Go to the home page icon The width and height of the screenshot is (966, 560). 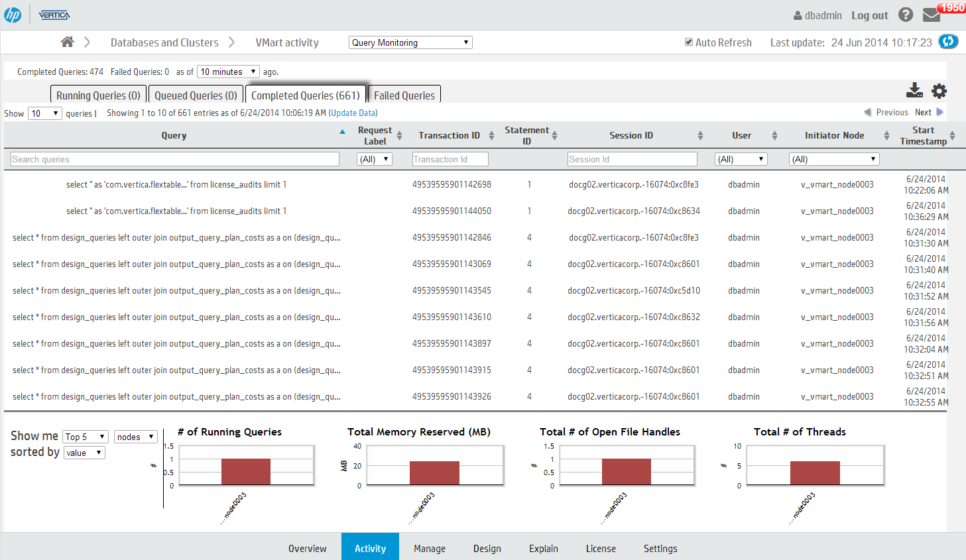click(x=67, y=42)
